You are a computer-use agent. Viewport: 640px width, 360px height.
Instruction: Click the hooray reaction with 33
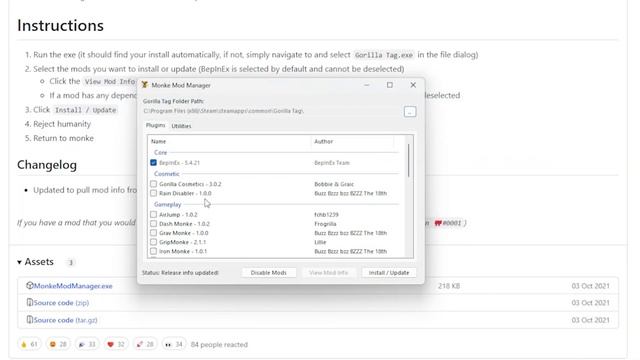point(87,344)
